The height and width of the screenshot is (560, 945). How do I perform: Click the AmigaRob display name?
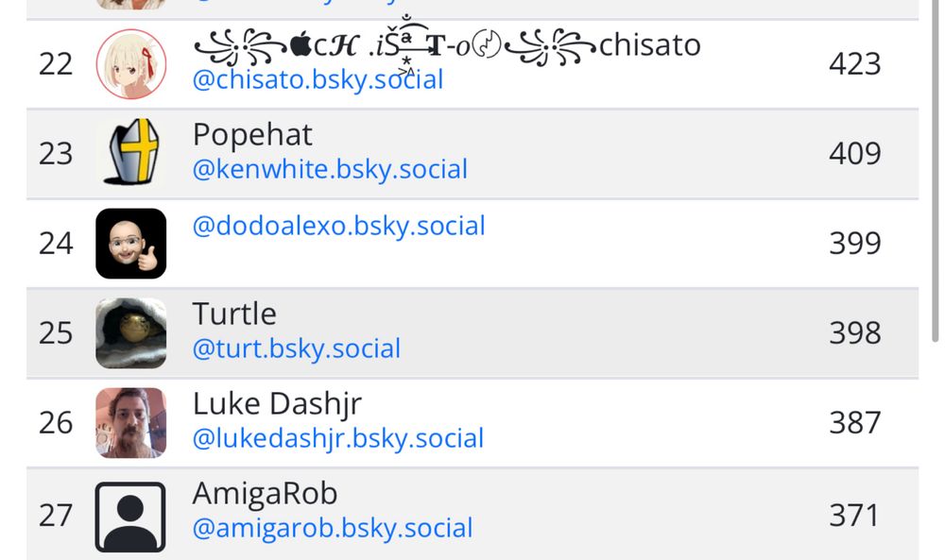(x=265, y=493)
